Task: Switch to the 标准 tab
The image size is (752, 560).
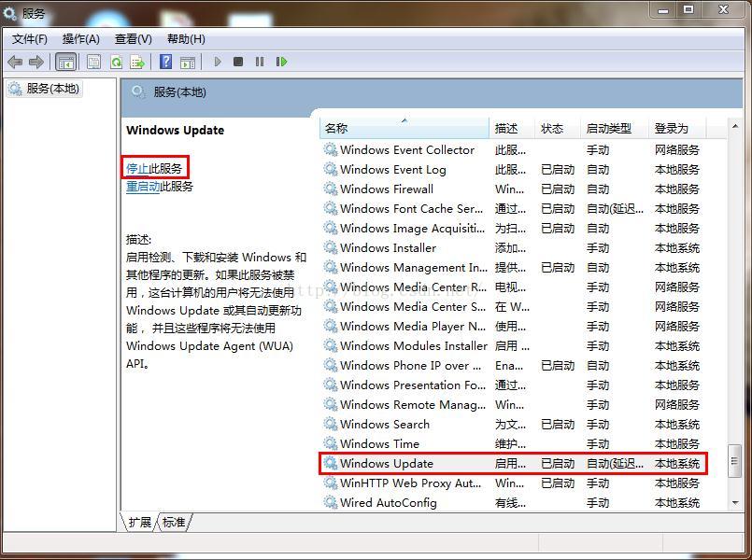Action: (174, 522)
